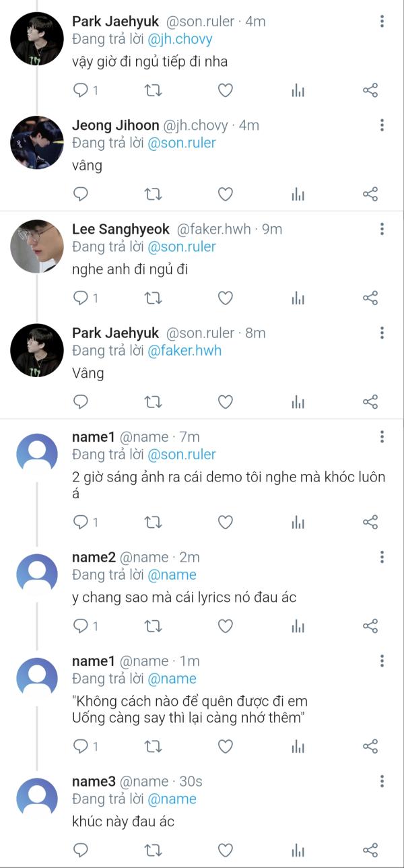View analytics for Jeong Jihoon's tweet
This screenshot has width=404, height=868.
(298, 195)
